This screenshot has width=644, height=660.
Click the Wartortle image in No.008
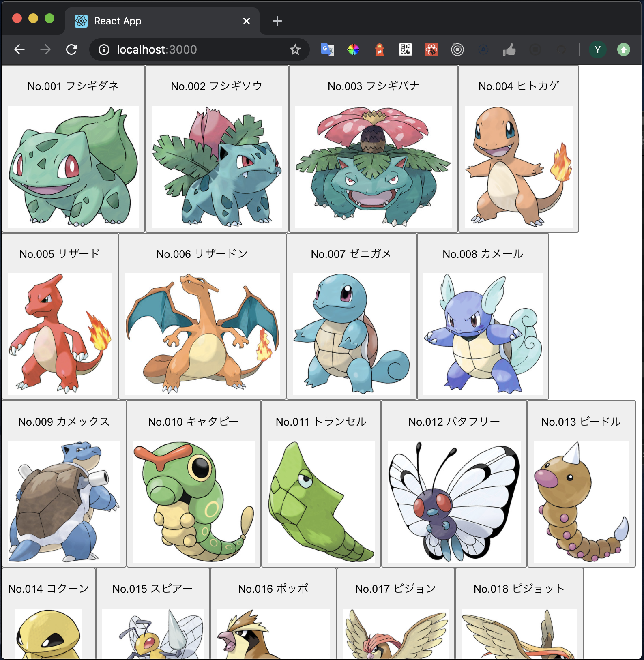pyautogui.click(x=483, y=334)
